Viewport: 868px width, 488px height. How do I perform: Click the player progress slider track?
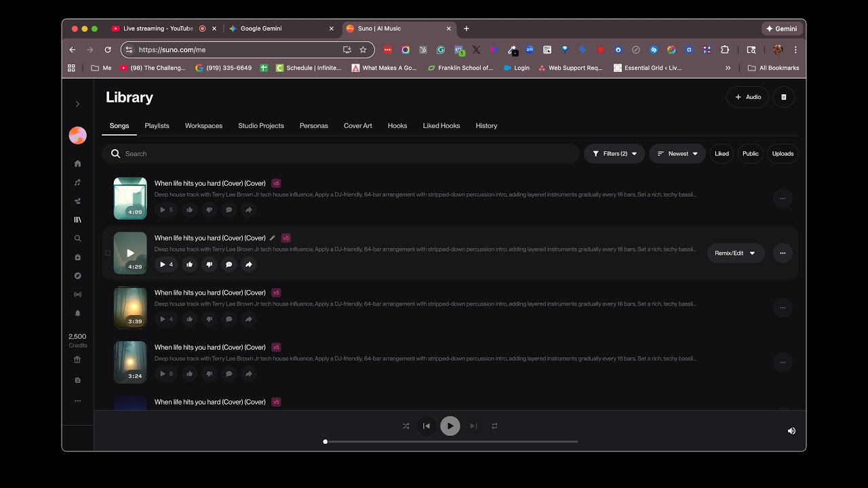(x=451, y=441)
